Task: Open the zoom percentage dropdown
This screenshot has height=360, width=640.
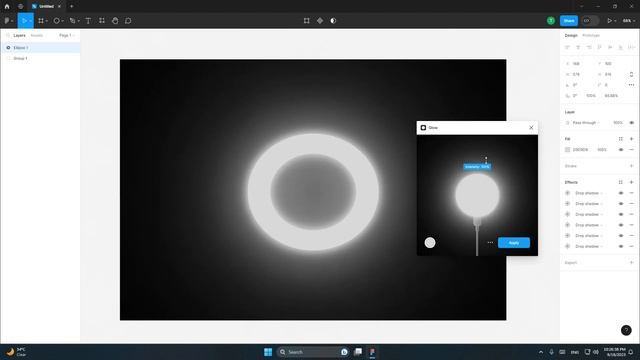Action: (629, 21)
